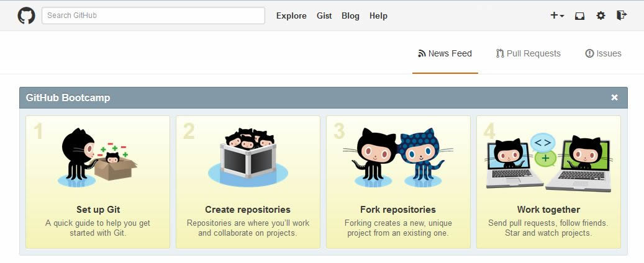Expand the plus create-new dropdown
Screen dimensions: 644x263
(x=557, y=16)
